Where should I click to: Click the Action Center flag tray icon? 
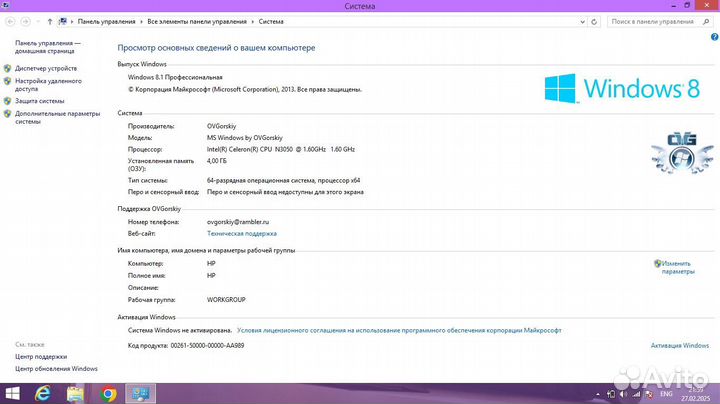[649, 394]
